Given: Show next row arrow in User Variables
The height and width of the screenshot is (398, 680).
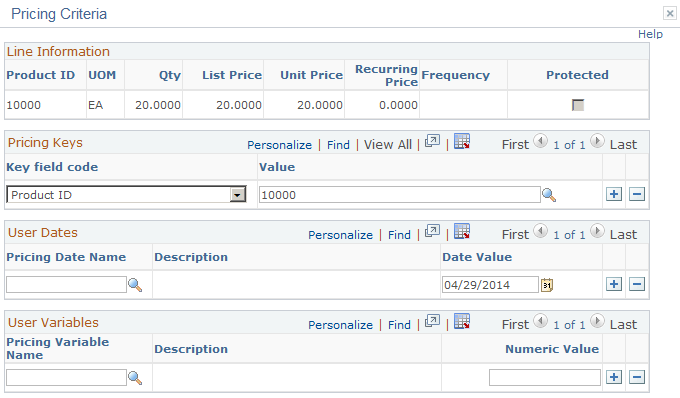Looking at the screenshot, I should tap(597, 321).
